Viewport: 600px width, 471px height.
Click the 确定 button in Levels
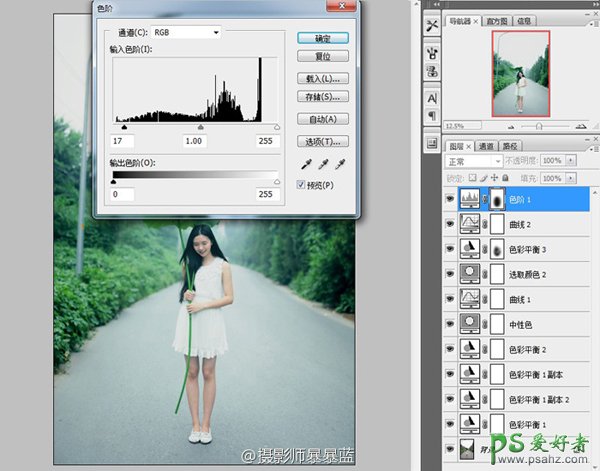[x=323, y=38]
